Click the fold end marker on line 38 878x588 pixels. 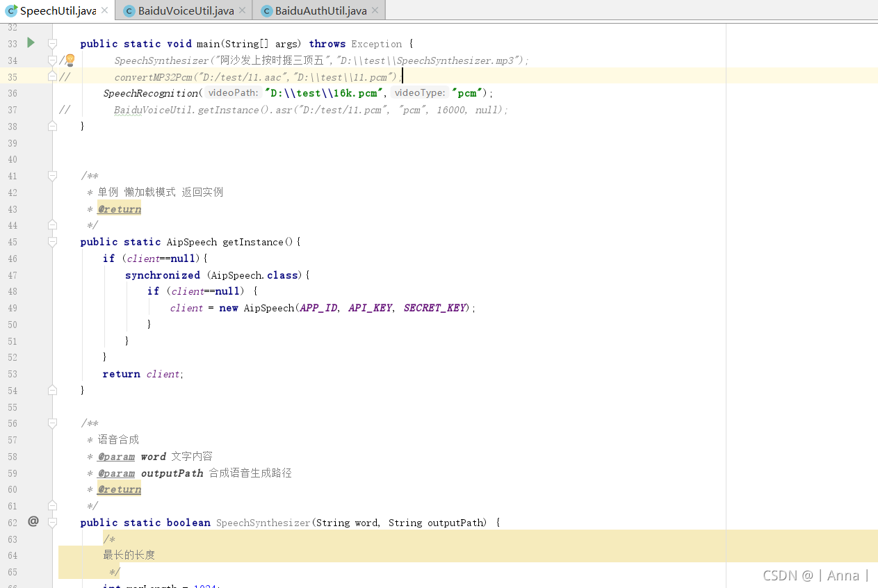click(52, 126)
